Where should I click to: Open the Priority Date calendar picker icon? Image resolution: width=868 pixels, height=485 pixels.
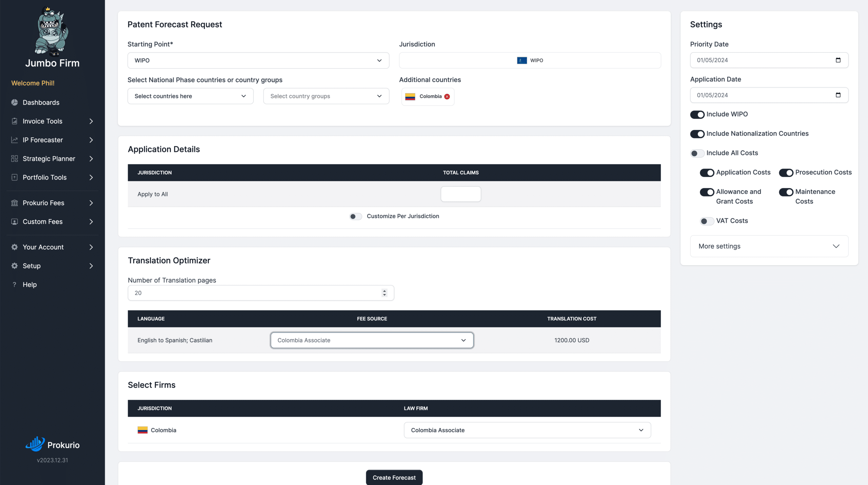click(x=838, y=60)
